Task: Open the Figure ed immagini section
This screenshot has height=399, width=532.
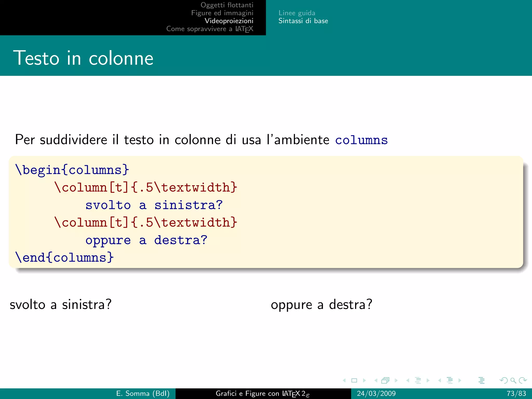Action: click(222, 13)
